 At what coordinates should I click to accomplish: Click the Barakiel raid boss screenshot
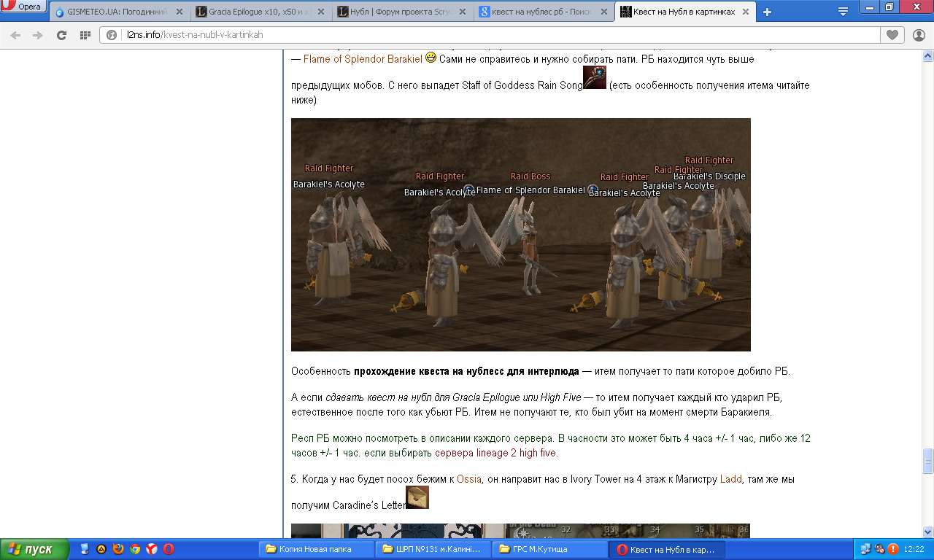(520, 235)
